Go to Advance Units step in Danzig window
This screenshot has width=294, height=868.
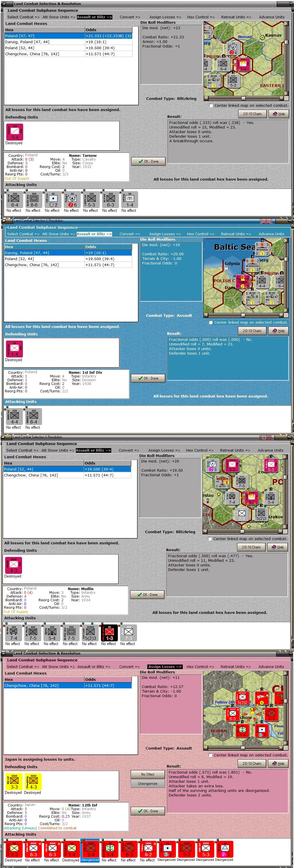coord(271,234)
